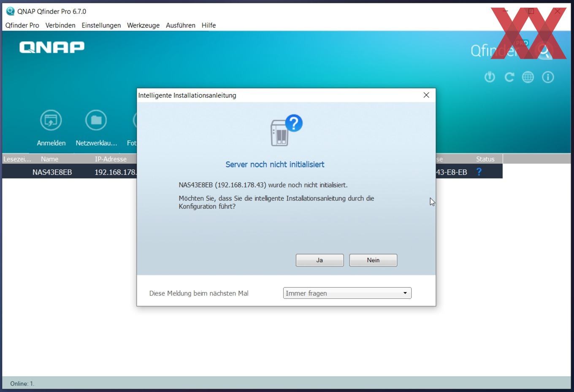Click the Anmelden label
574x392 pixels.
[x=51, y=143]
